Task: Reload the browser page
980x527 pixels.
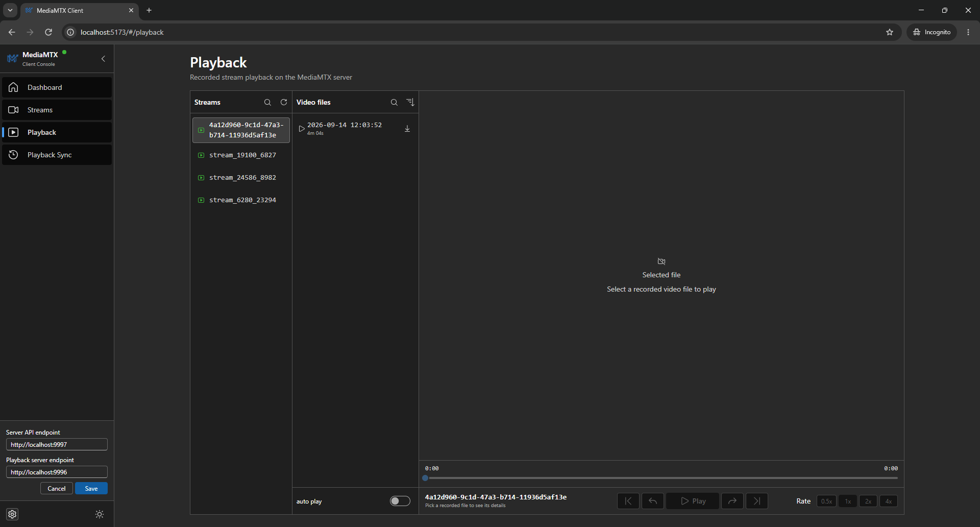Action: click(48, 32)
